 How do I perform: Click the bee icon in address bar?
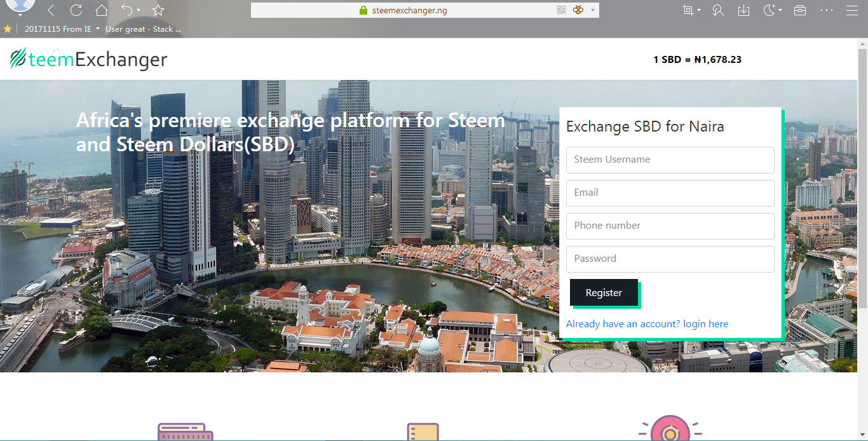coord(578,10)
